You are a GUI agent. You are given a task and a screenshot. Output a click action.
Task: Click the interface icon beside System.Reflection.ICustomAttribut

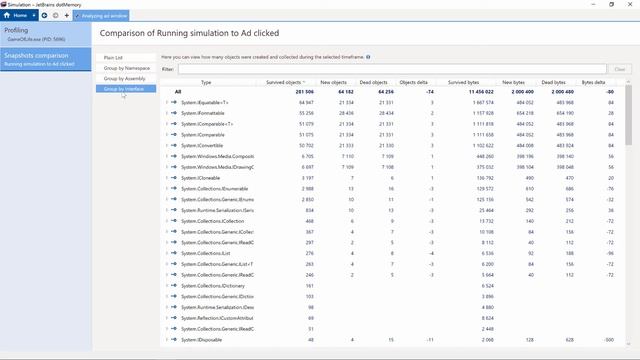[x=174, y=318]
